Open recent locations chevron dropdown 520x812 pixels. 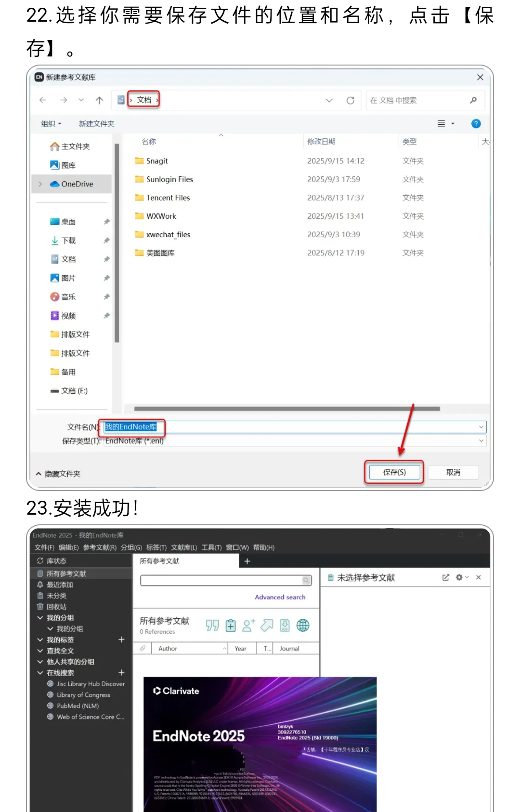point(81,100)
